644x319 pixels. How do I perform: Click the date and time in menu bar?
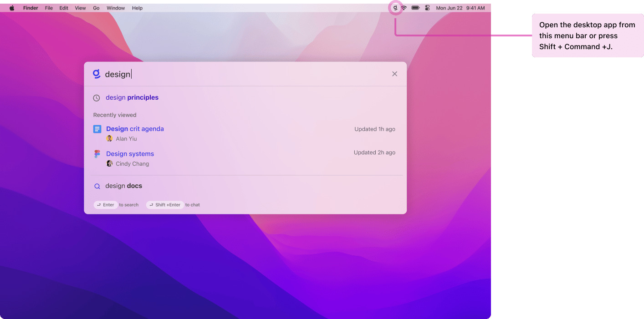tap(460, 8)
